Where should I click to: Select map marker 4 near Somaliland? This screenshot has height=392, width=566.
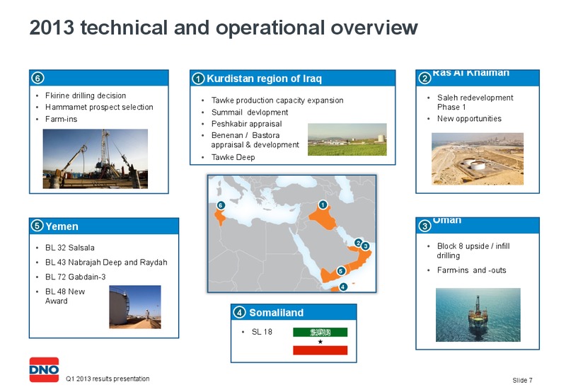click(343, 287)
